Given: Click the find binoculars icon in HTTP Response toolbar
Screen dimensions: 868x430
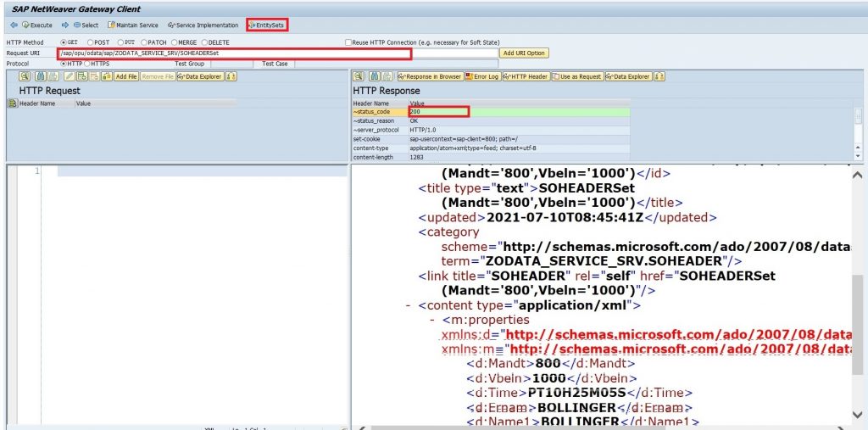Looking at the screenshot, I should pyautogui.click(x=374, y=76).
